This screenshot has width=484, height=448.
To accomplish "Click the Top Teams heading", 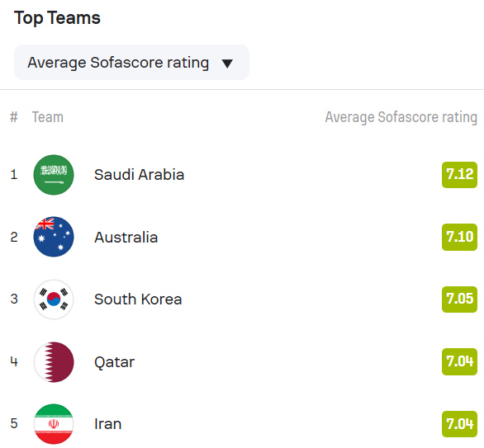I will point(57,18).
